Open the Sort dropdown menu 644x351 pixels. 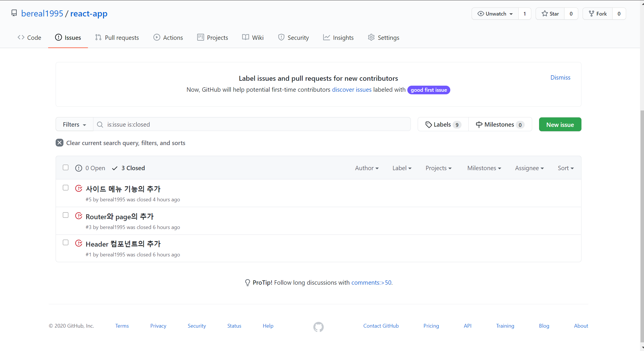(566, 168)
